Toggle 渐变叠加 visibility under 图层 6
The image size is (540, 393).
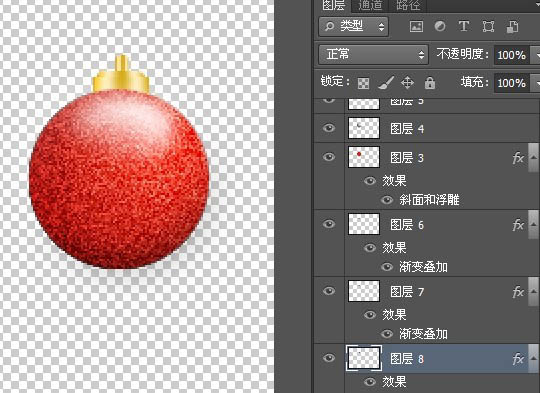tap(387, 267)
